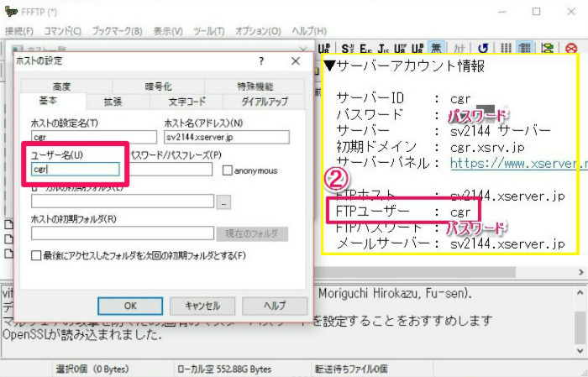Image resolution: width=588 pixels, height=377 pixels.
Task: Click the 現在のフォルダ button
Action: pyautogui.click(x=252, y=234)
